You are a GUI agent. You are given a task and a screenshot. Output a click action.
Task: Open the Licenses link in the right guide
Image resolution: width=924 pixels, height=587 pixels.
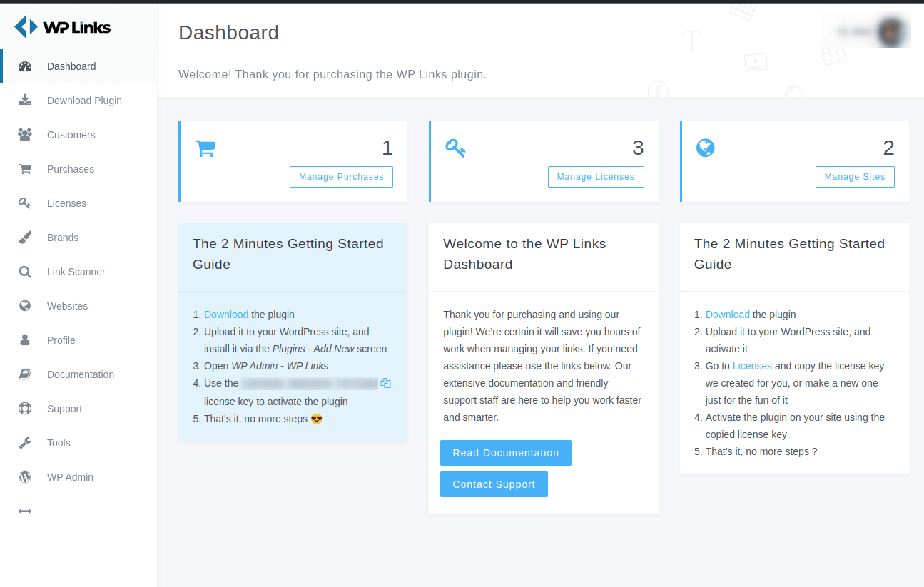pyautogui.click(x=752, y=366)
